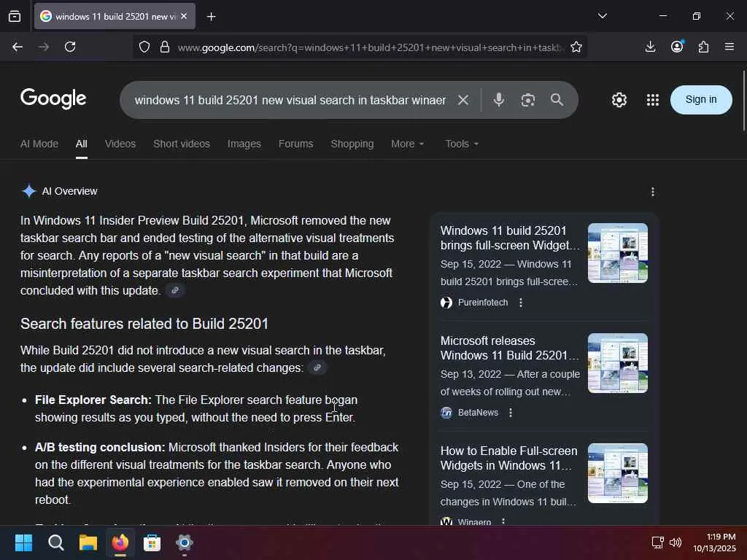Click the page vertical scrollbar
Viewport: 747px width, 560px height.
743,100
